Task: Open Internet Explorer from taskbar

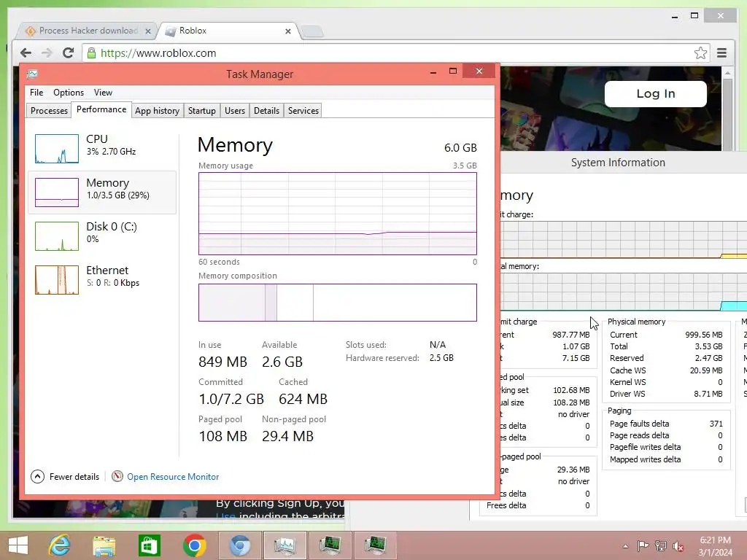Action: coord(60,545)
